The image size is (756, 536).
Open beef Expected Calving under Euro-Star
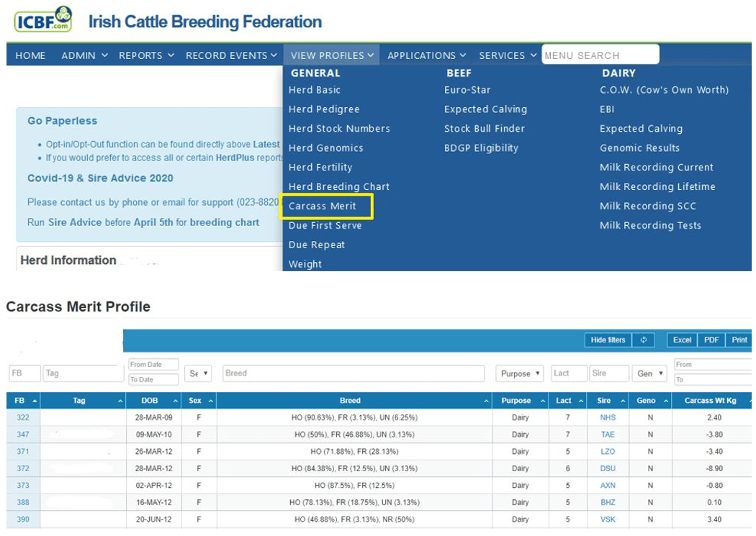click(485, 109)
